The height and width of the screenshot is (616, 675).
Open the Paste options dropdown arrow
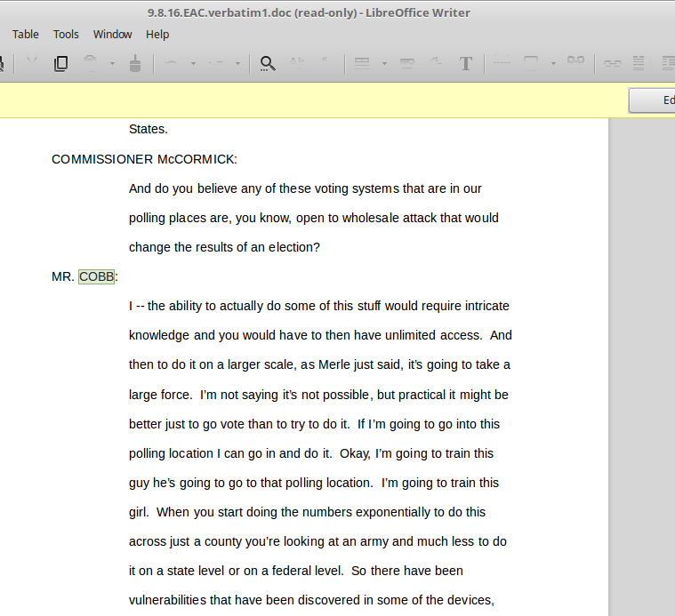click(x=112, y=64)
